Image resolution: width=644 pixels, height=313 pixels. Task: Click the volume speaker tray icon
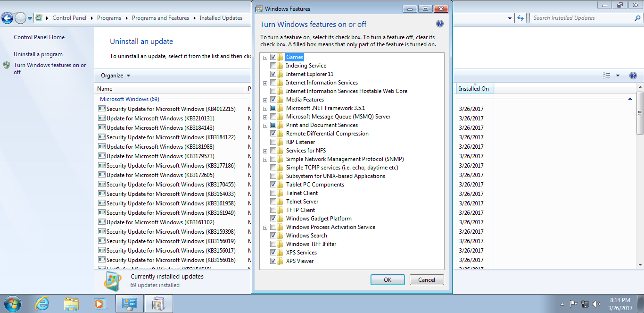[596, 304]
